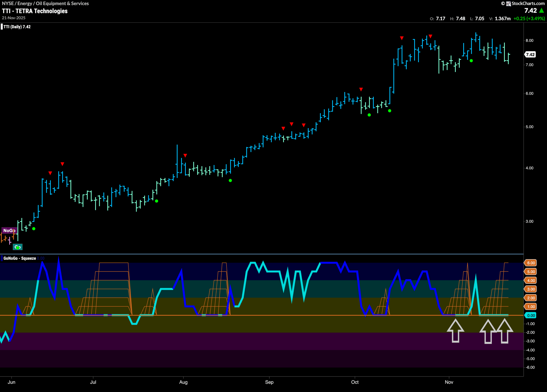Click the green dot marker in early November
This screenshot has width=547, height=392.
click(x=471, y=61)
